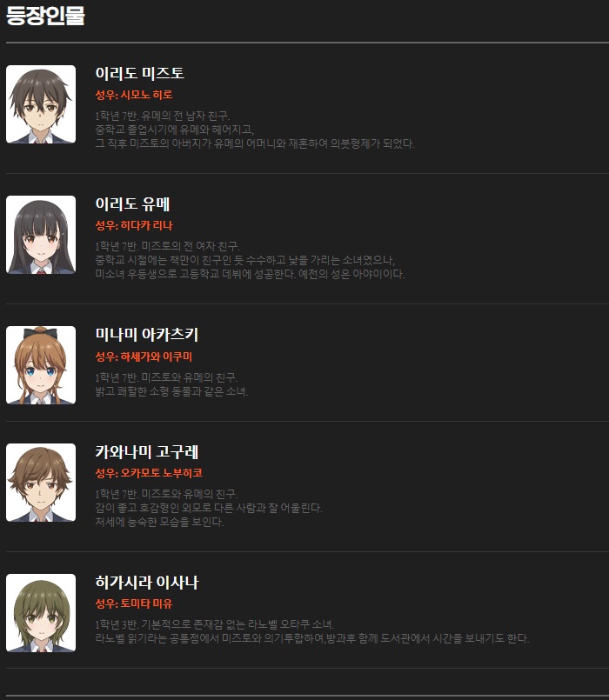Click Minami Akatsuki's portrait with black bow
609x700 pixels.
(x=41, y=365)
